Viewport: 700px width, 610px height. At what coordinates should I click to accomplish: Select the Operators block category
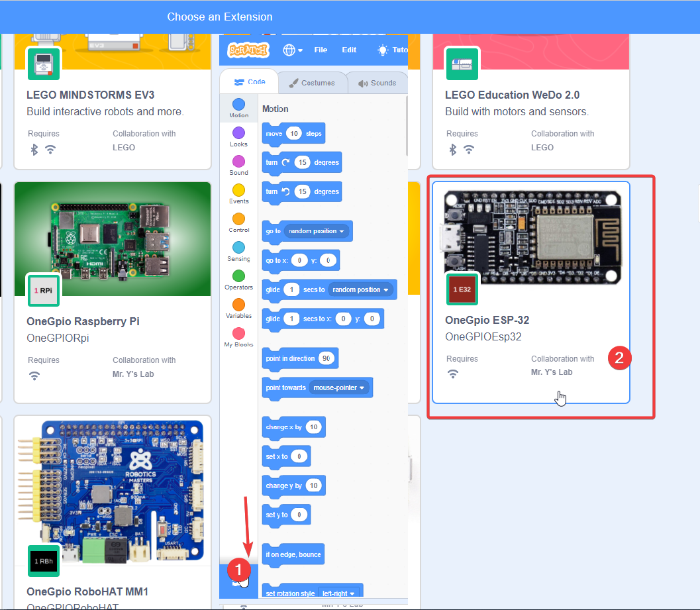pyautogui.click(x=239, y=280)
